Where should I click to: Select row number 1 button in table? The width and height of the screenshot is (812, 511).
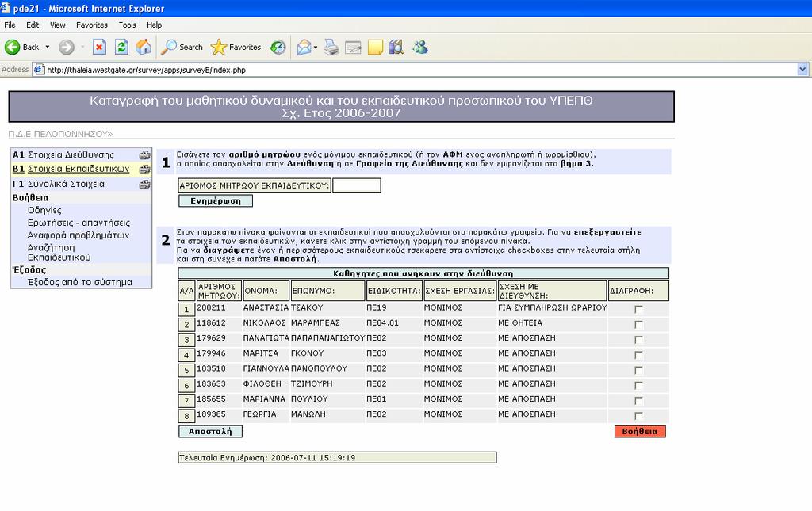[x=186, y=309]
